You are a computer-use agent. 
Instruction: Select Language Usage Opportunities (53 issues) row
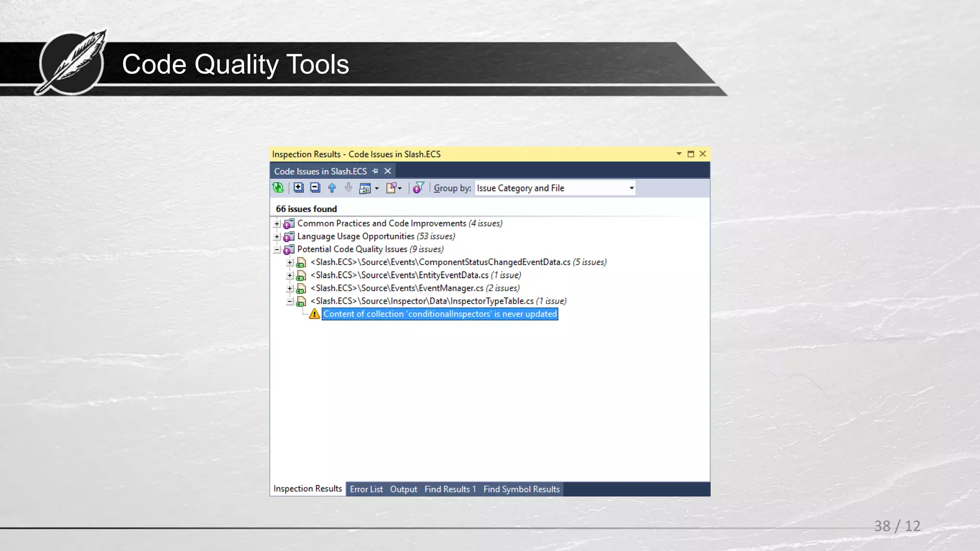(376, 236)
